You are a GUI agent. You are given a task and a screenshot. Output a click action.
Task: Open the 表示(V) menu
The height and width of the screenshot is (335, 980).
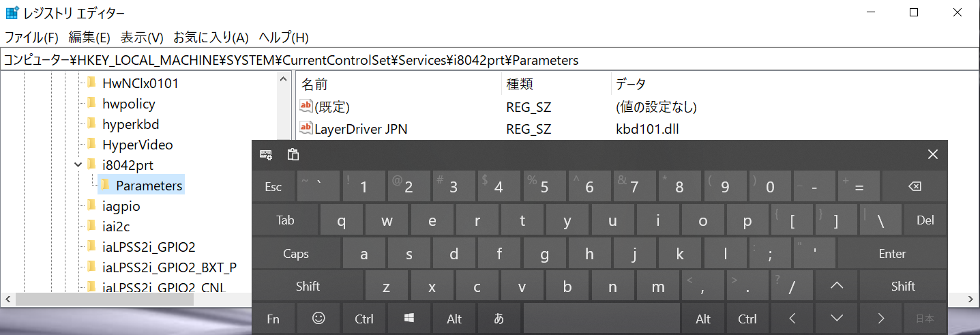[142, 37]
